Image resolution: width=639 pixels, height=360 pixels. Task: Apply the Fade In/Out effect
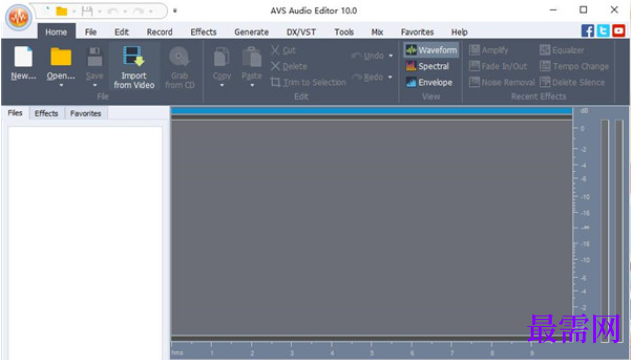tap(498, 66)
